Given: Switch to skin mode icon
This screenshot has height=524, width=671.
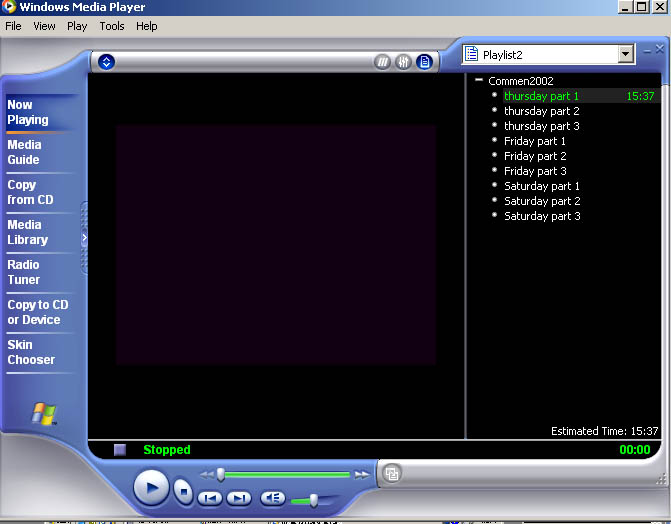Looking at the screenshot, I should click(x=393, y=474).
